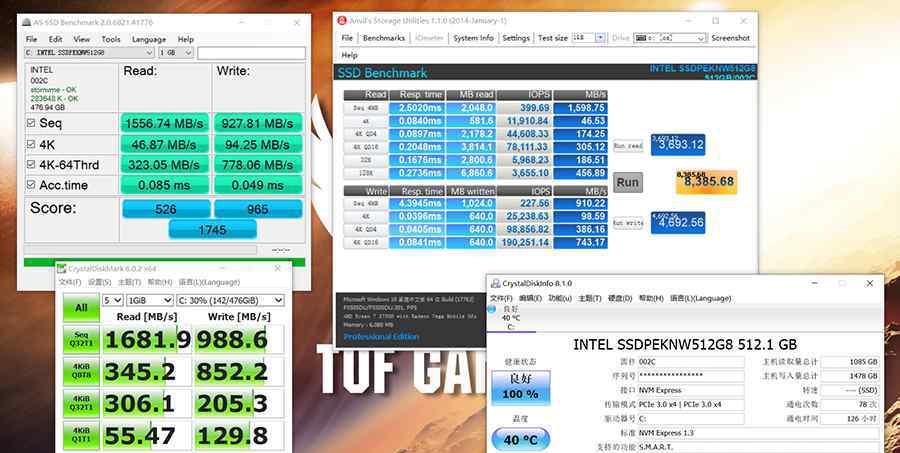900x453 pixels.
Task: Open the Edit menu in AS SSD Benchmark
Action: (x=55, y=39)
